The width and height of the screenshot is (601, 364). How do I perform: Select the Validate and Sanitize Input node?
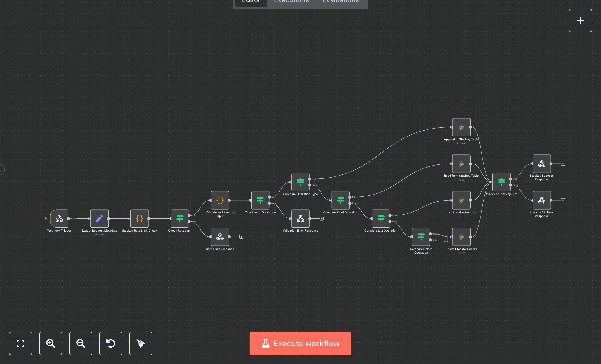[x=220, y=200]
